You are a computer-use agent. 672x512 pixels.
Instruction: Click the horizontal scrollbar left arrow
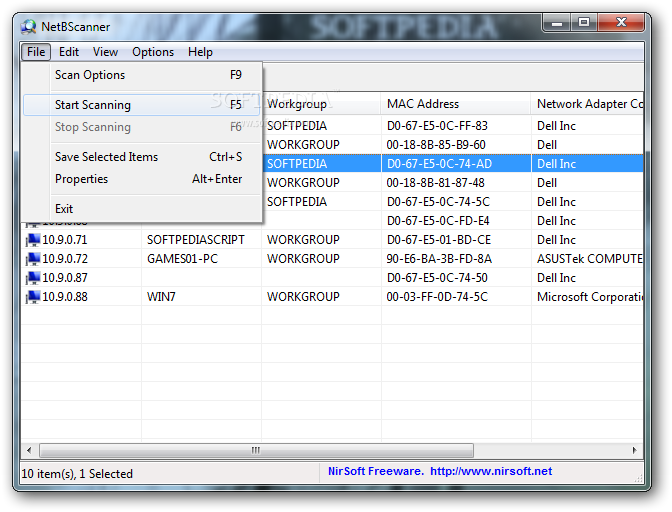coord(29,450)
